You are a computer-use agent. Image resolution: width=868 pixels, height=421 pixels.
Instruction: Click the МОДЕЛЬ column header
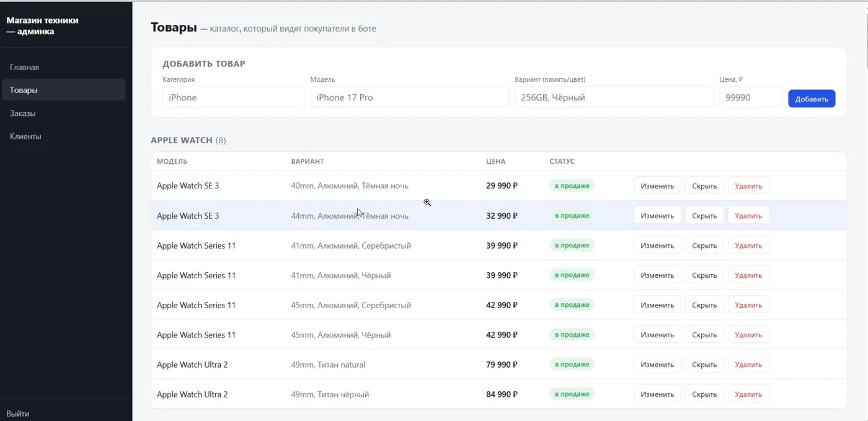click(x=172, y=161)
